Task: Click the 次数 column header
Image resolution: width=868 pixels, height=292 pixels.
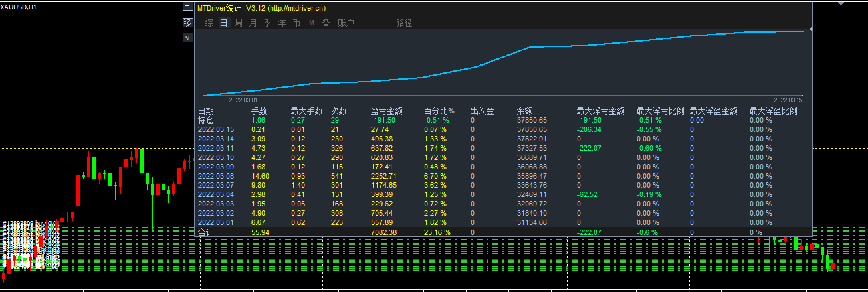Action: [339, 111]
